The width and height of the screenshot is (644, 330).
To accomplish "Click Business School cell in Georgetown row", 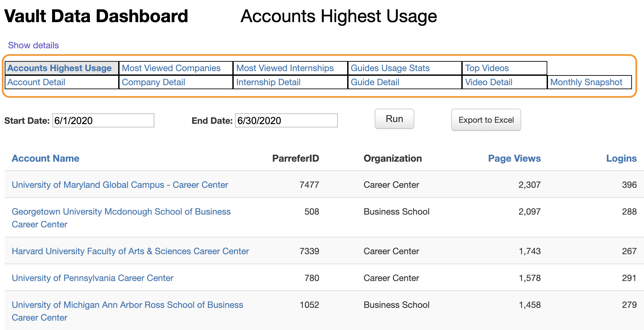I will tap(397, 212).
